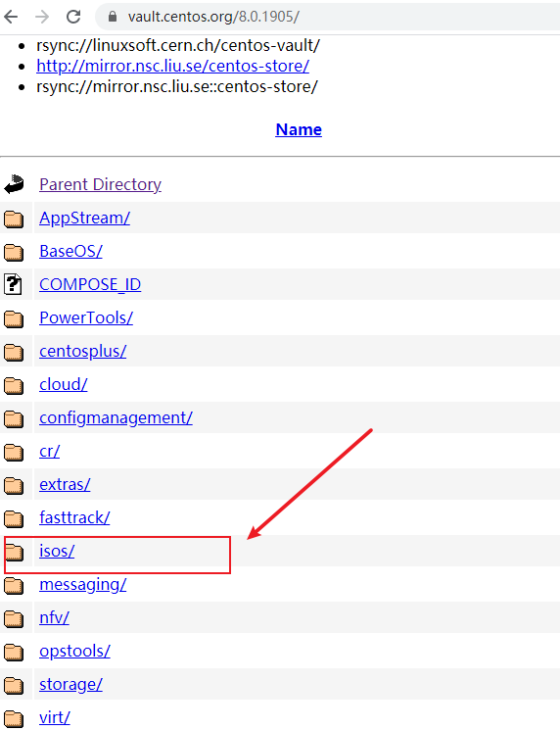
Task: Click the unknown-file icon beside COMPOSE_ID
Action: point(13,284)
